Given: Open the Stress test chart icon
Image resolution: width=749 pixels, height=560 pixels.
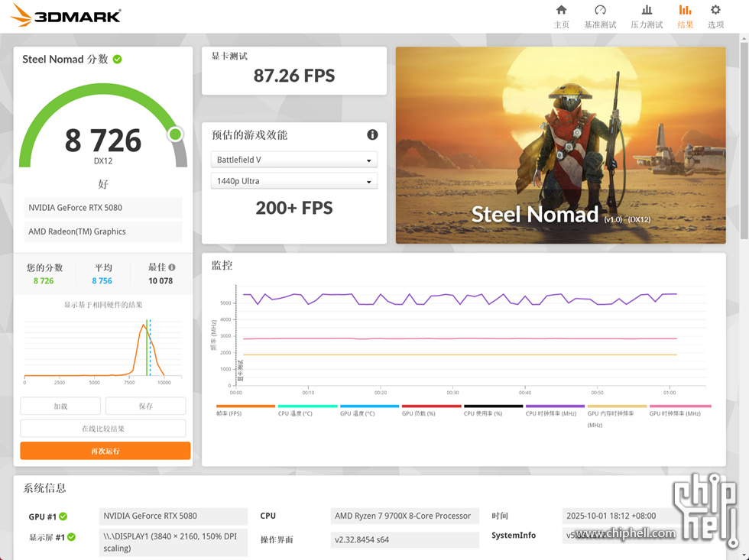Looking at the screenshot, I should (647, 11).
